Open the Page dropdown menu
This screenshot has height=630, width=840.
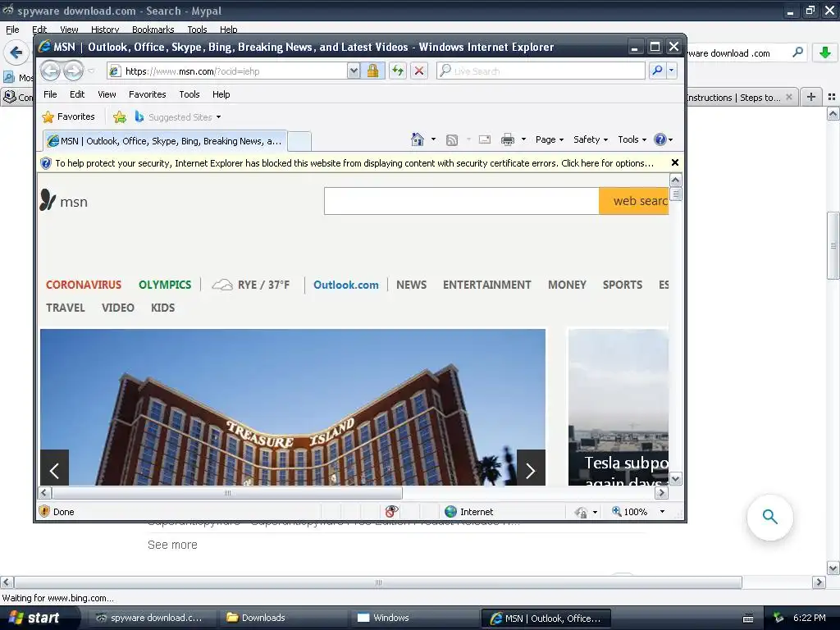click(x=550, y=139)
